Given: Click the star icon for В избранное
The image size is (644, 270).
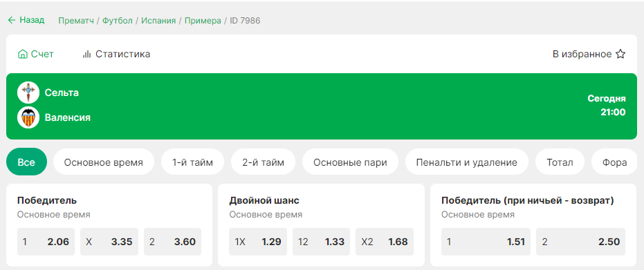Looking at the screenshot, I should click(x=620, y=54).
